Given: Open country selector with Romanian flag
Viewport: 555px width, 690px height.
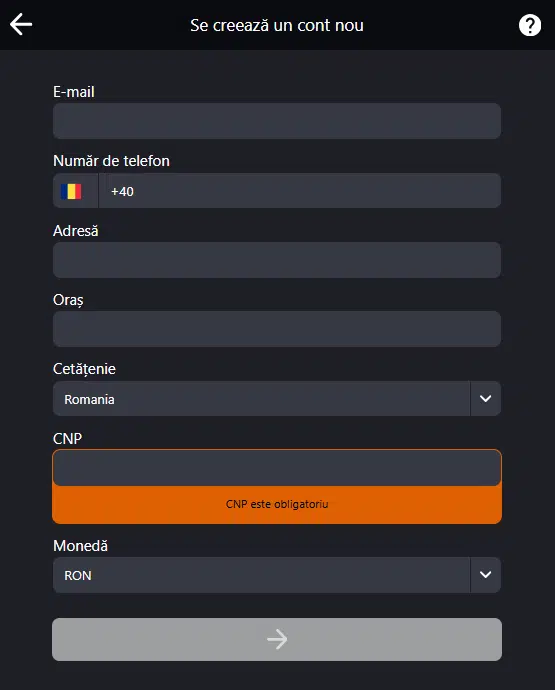Looking at the screenshot, I should pyautogui.click(x=75, y=191).
